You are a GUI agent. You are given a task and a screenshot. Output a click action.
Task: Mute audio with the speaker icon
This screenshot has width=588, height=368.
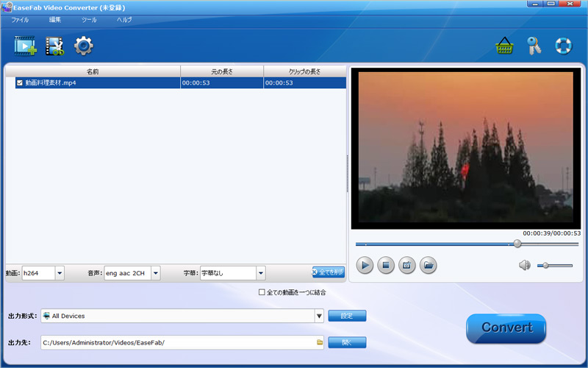coord(525,266)
